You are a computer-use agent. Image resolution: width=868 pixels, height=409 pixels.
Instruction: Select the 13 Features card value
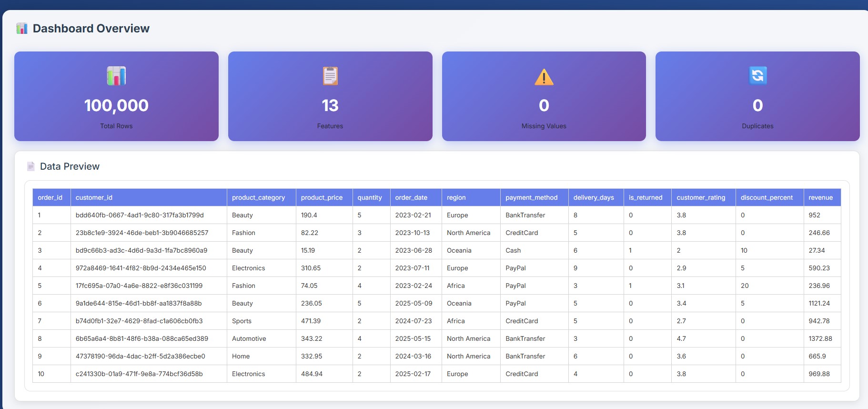(330, 105)
